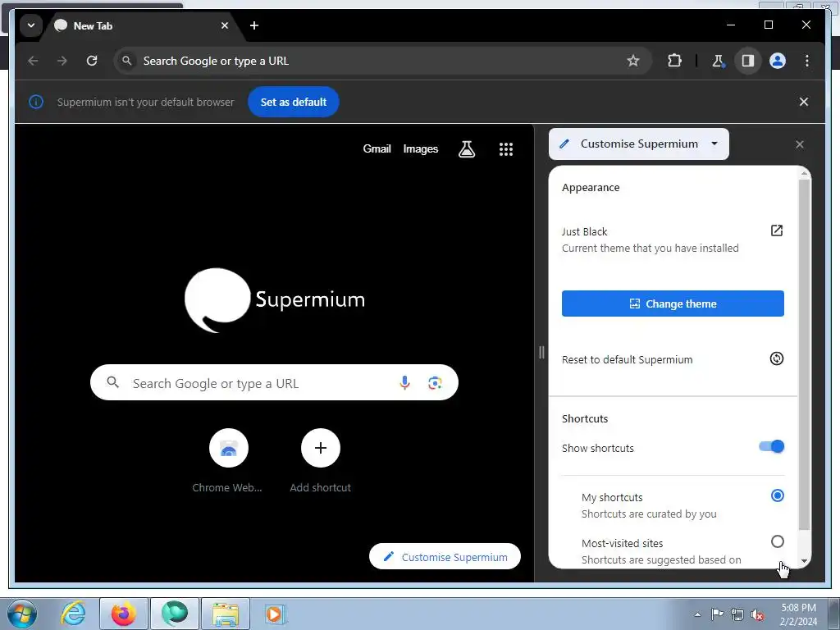This screenshot has height=630, width=840.
Task: Open media player taskbar icon
Action: [276, 614]
